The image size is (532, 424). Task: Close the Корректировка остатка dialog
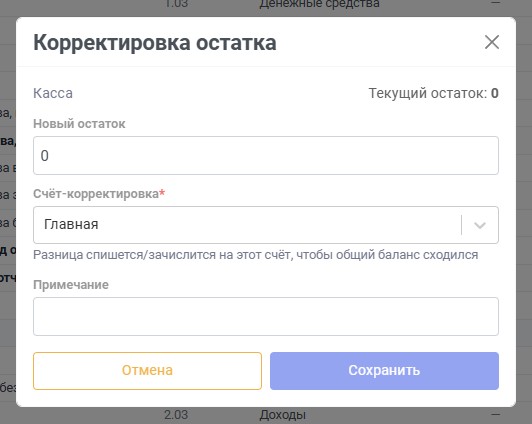(x=492, y=42)
